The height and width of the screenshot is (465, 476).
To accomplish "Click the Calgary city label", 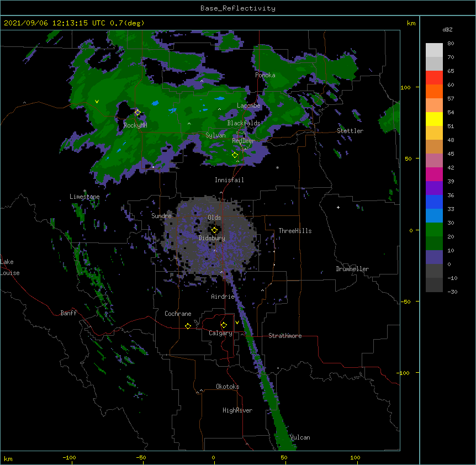I will [x=220, y=333].
